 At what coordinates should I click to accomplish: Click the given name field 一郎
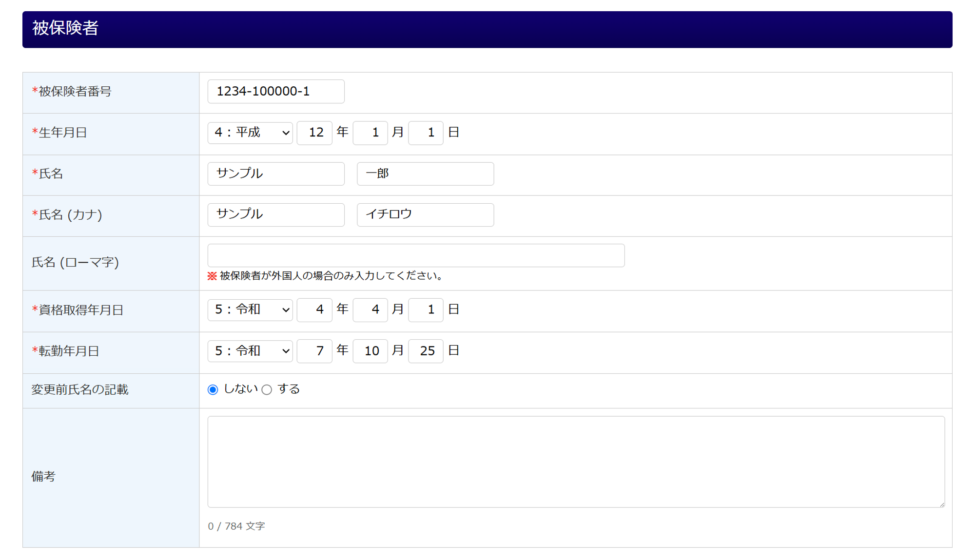point(425,174)
